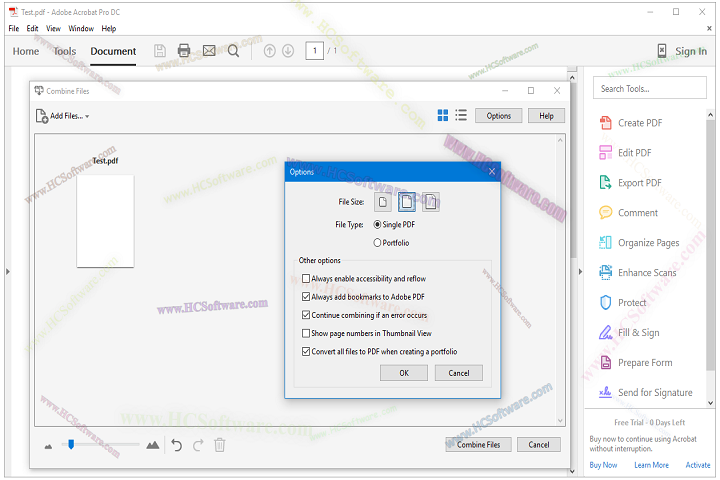The image size is (720, 480).
Task: Switch to the Home tab
Action: tap(26, 51)
